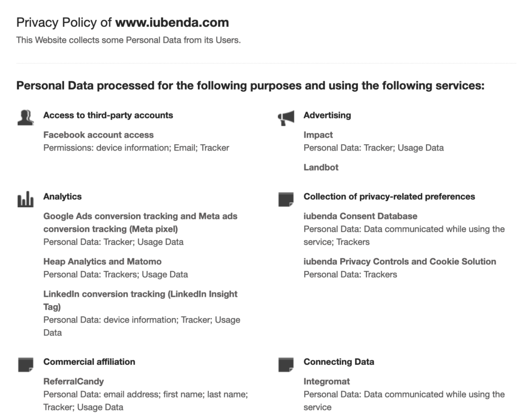Viewport: 528px width, 420px height.
Task: Select the Landbot service entry
Action: click(x=321, y=167)
